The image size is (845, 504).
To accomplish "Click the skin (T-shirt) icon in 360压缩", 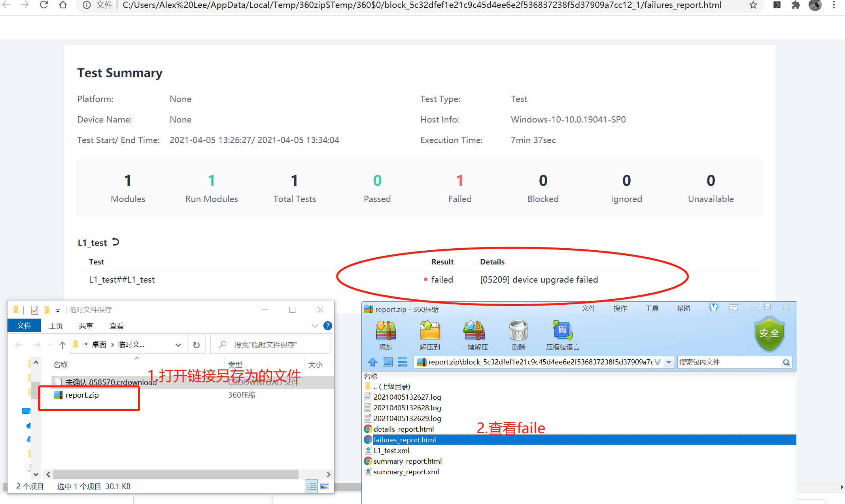I will pyautogui.click(x=713, y=308).
